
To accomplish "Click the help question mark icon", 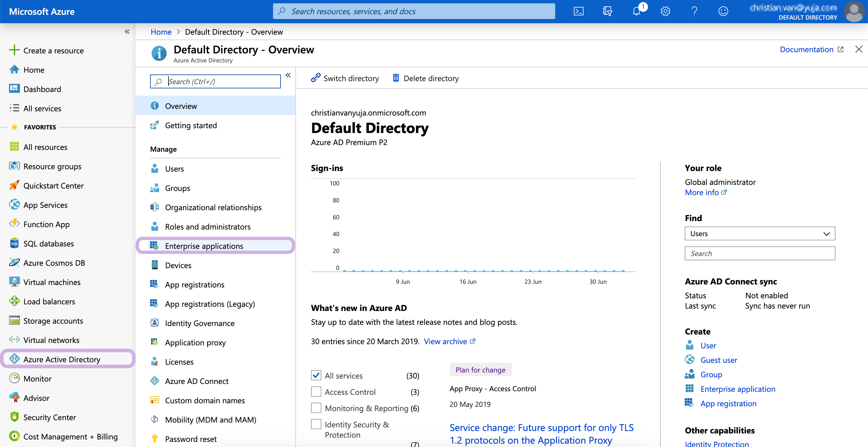I will pos(694,11).
